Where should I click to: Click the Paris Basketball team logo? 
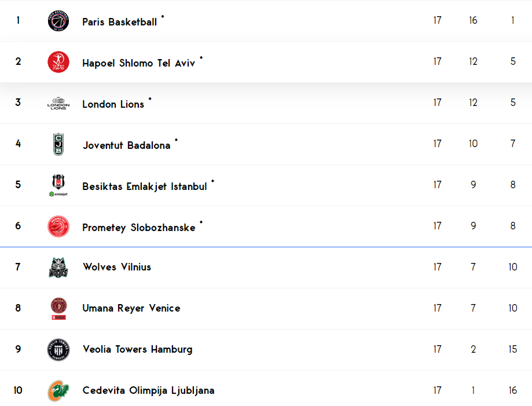point(58,21)
